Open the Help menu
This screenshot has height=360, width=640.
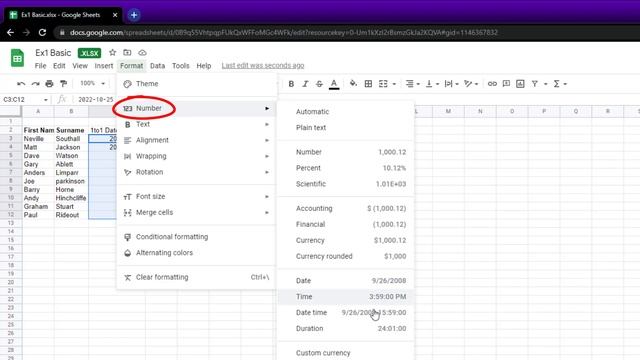[204, 66]
